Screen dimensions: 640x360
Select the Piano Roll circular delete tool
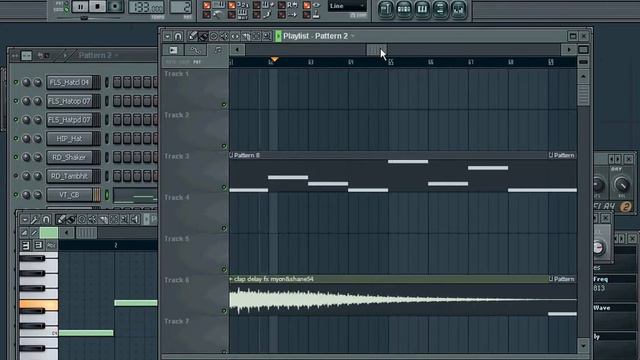82,220
